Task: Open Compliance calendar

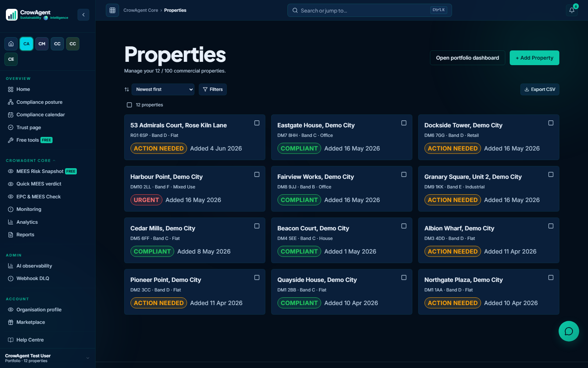Action: click(40, 115)
